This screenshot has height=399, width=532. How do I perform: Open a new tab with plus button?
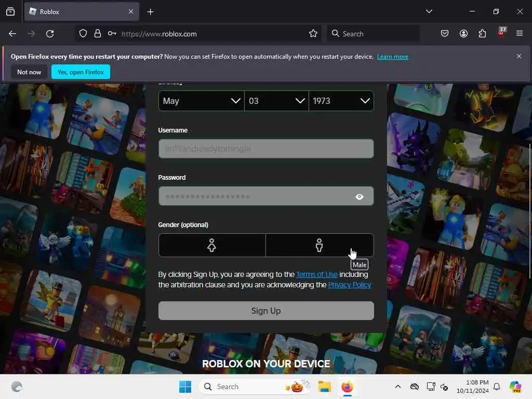click(x=150, y=12)
